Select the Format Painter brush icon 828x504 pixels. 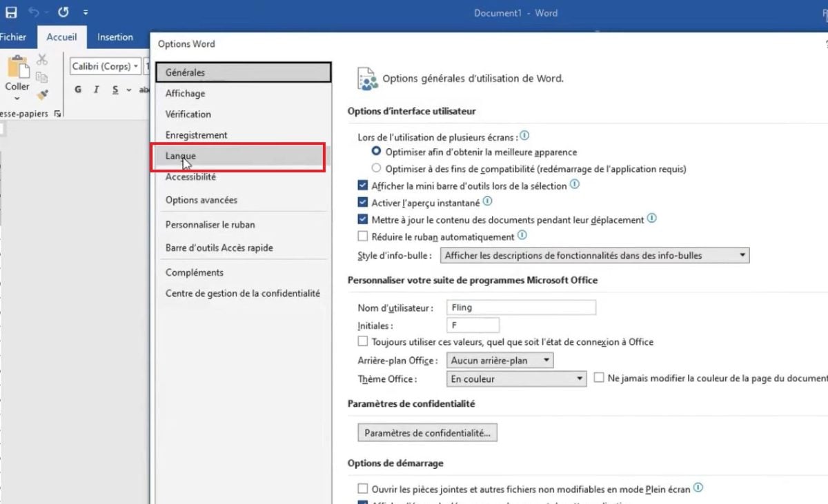coord(42,94)
